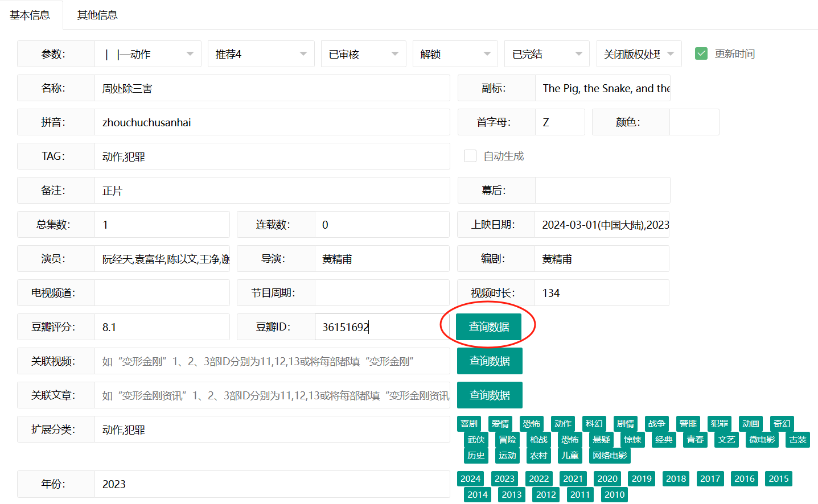The image size is (818, 504).
Task: Click the 连载数 field showing 0
Action: [x=382, y=225]
